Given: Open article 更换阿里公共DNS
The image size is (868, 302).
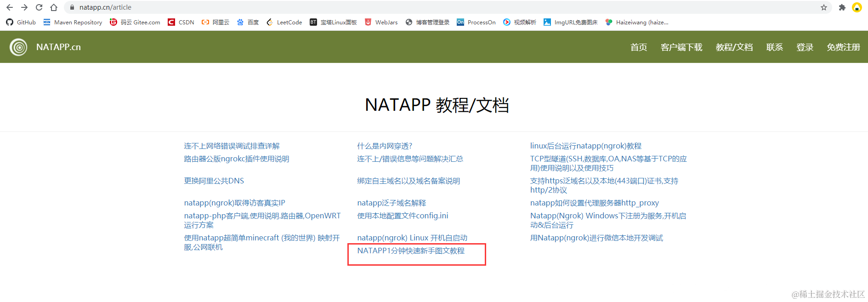Looking at the screenshot, I should pos(214,181).
